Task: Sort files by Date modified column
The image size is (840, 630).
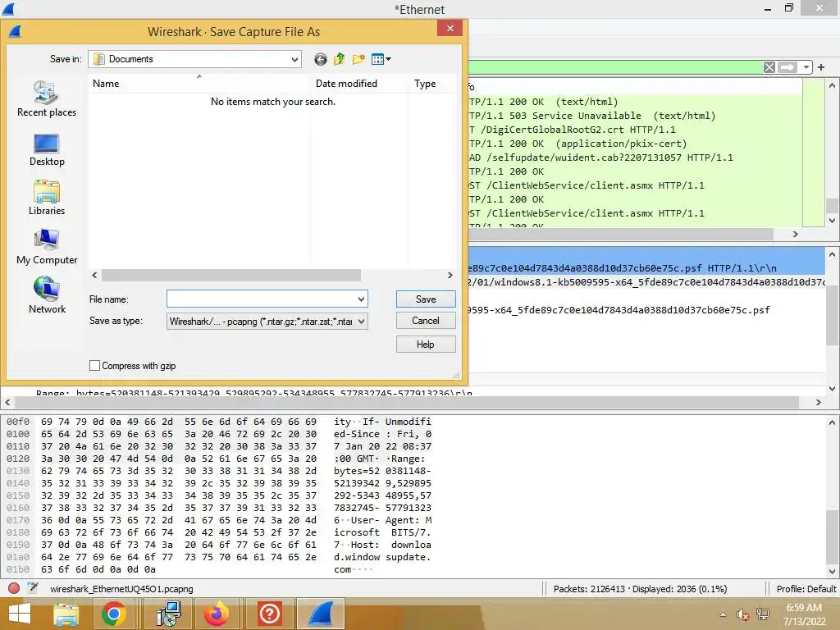Action: 359,84
